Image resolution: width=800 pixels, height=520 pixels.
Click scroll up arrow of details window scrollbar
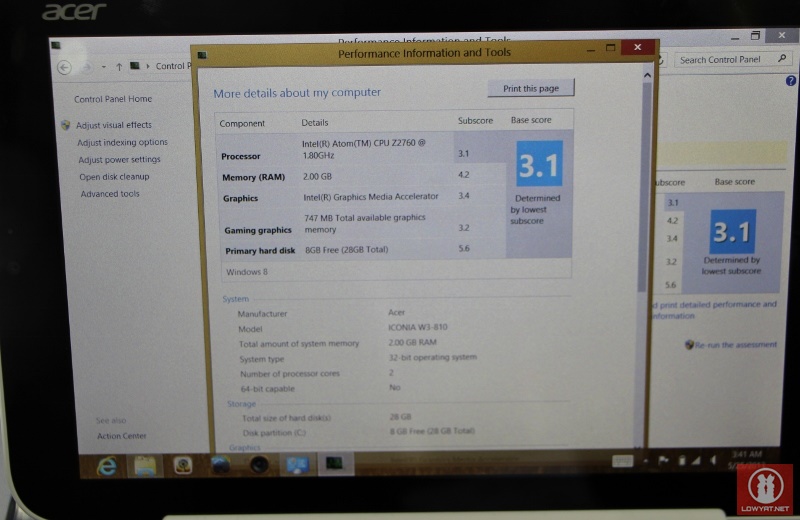coord(647,76)
